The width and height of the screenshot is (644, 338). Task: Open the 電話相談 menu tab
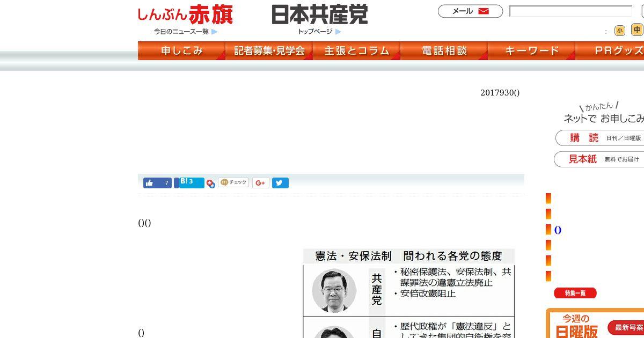click(444, 50)
